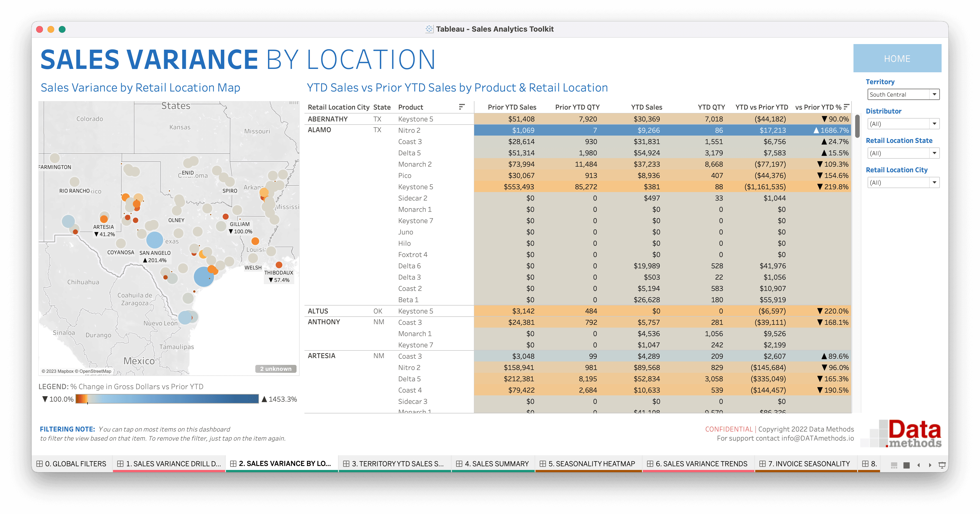Screen dimensions: 980x514
Task: Click sort icon beside vs Prior YTD %
Action: 846,107
